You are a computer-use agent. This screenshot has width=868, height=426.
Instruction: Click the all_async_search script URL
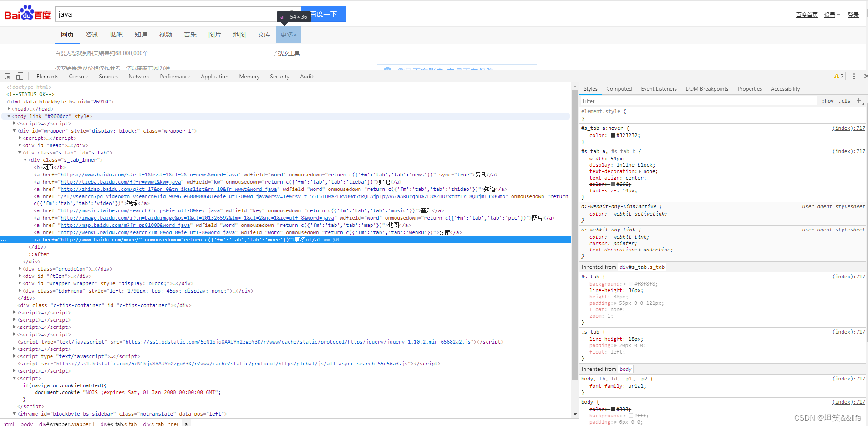[232, 364]
